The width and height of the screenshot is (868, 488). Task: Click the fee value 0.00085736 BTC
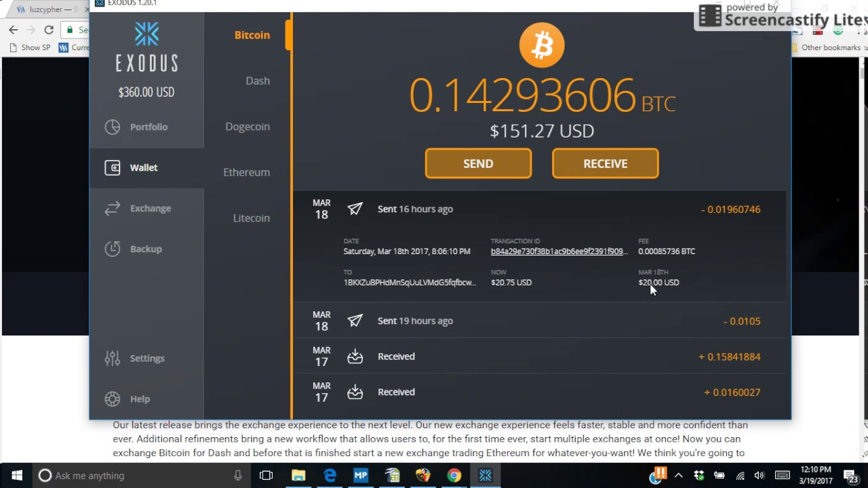coord(667,251)
